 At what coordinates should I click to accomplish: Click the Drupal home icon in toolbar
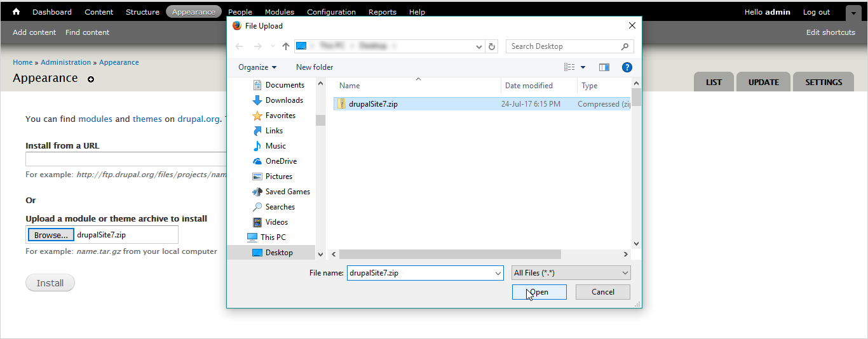[x=17, y=11]
